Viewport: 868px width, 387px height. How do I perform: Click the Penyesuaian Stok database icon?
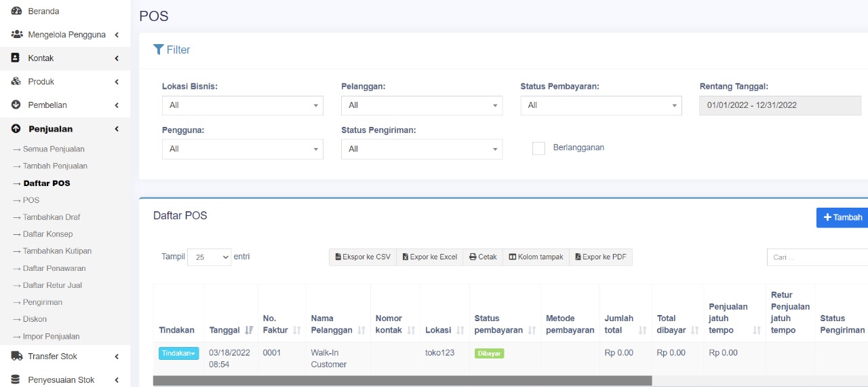(16, 380)
